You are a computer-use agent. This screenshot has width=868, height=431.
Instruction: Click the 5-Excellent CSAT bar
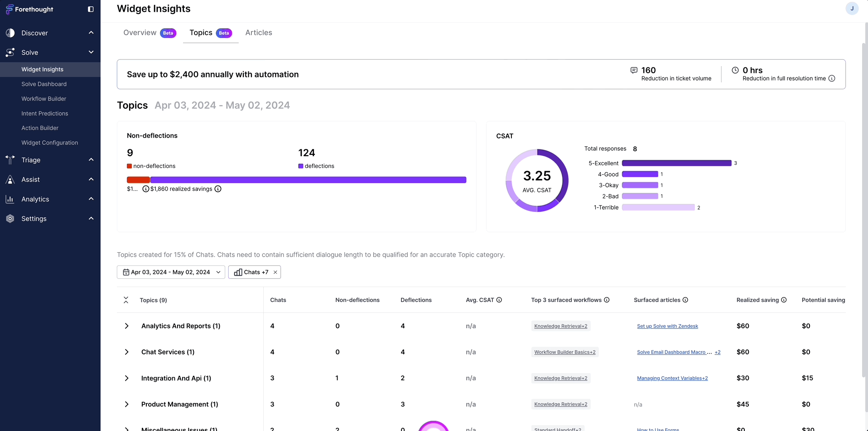tap(676, 163)
